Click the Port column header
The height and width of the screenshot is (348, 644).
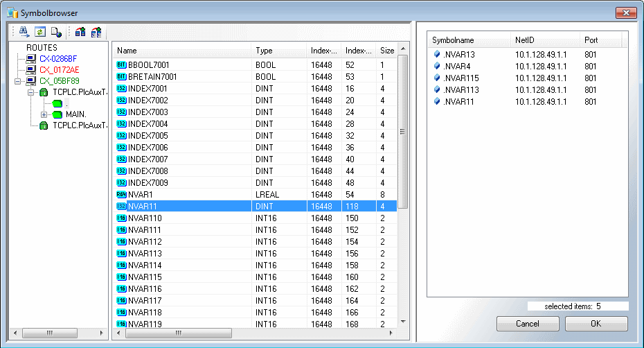601,40
